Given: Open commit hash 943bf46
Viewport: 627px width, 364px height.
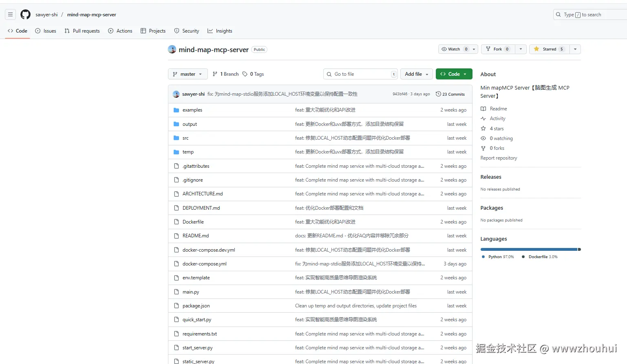Looking at the screenshot, I should tap(400, 94).
